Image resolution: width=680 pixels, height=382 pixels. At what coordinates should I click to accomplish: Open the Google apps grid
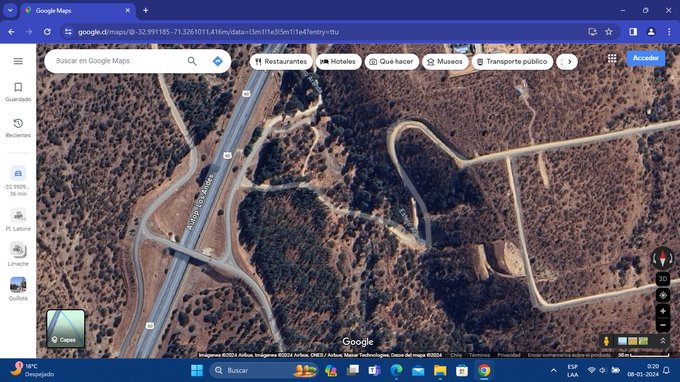(x=612, y=58)
